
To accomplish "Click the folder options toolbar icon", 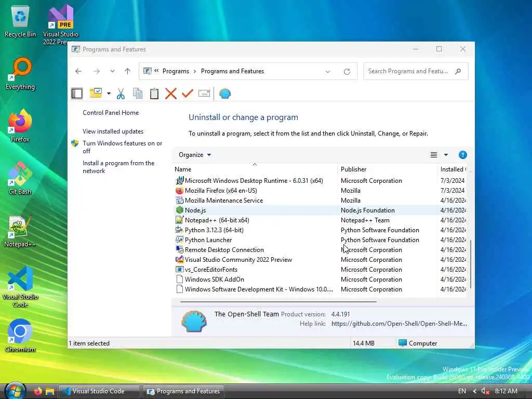I will 96,94.
